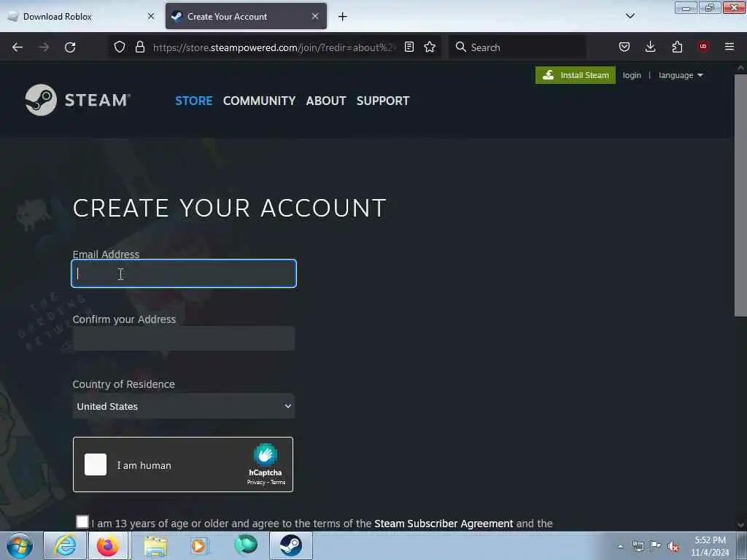Select the Create Your Account tab
This screenshot has height=560, width=747.
click(246, 16)
